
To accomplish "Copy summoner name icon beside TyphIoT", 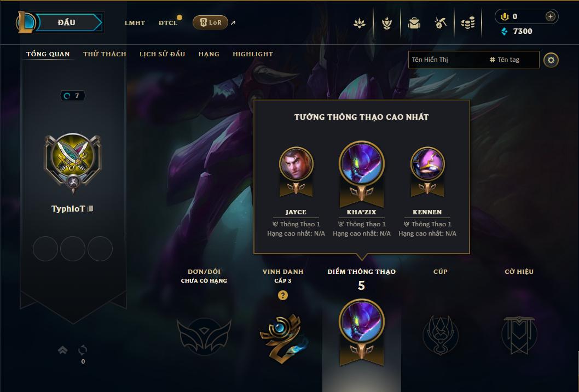I will click(x=90, y=209).
